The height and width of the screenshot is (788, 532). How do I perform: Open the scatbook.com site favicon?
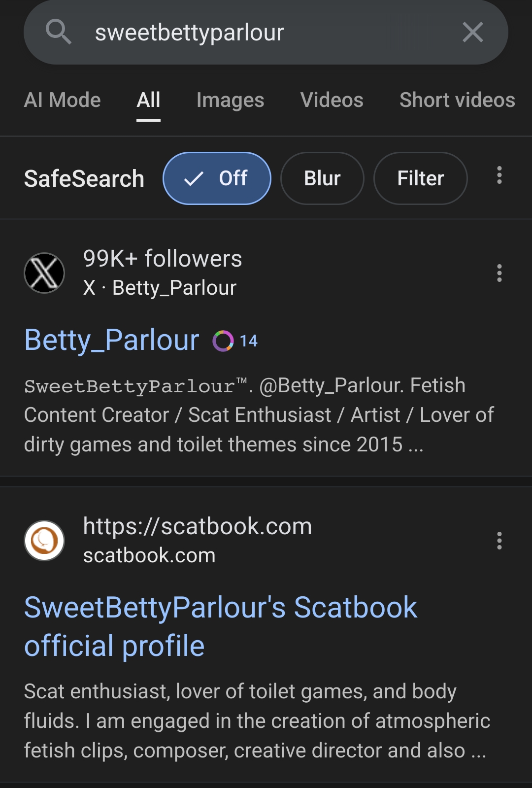(x=44, y=541)
